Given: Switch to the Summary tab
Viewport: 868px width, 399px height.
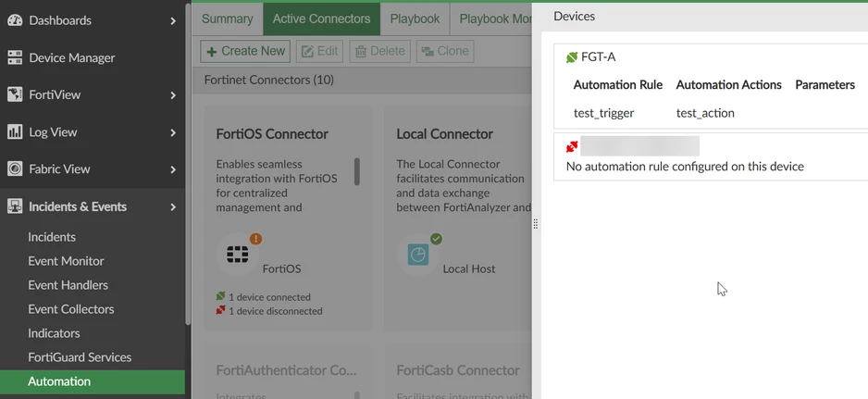Looking at the screenshot, I should pyautogui.click(x=227, y=19).
